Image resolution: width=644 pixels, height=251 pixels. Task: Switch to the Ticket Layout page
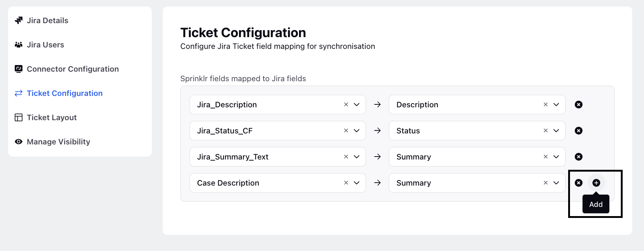pyautogui.click(x=45, y=118)
